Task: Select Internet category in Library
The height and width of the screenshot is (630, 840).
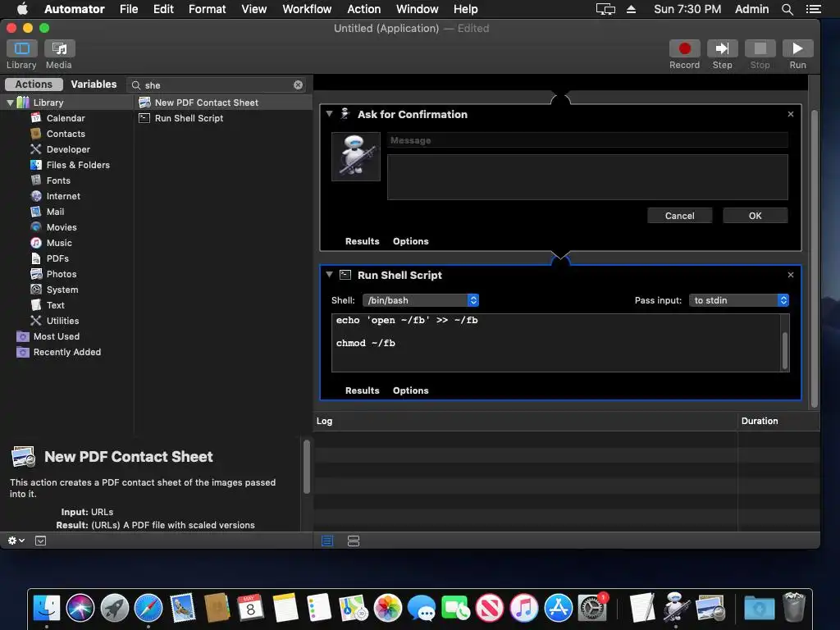Action: point(63,196)
